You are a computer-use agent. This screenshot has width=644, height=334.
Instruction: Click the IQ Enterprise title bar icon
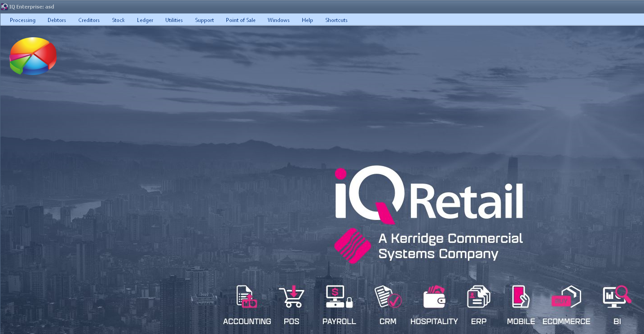tap(4, 7)
